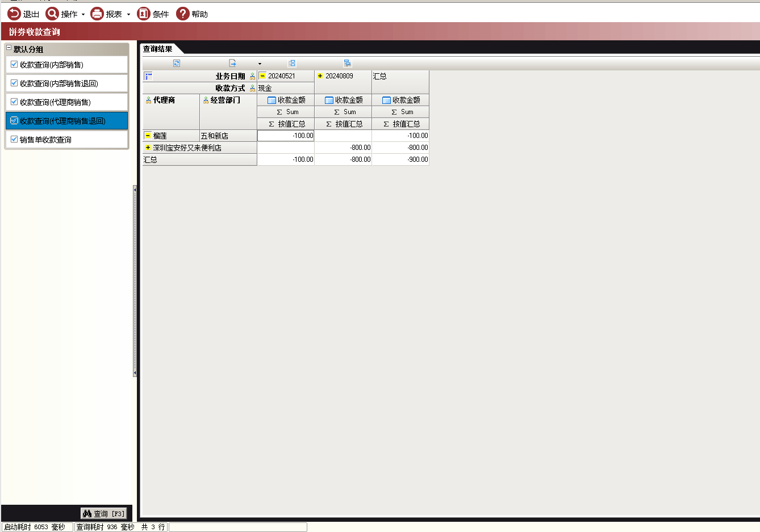
Task: Click the hierarchy icon beside 代理商 header
Action: pos(149,100)
